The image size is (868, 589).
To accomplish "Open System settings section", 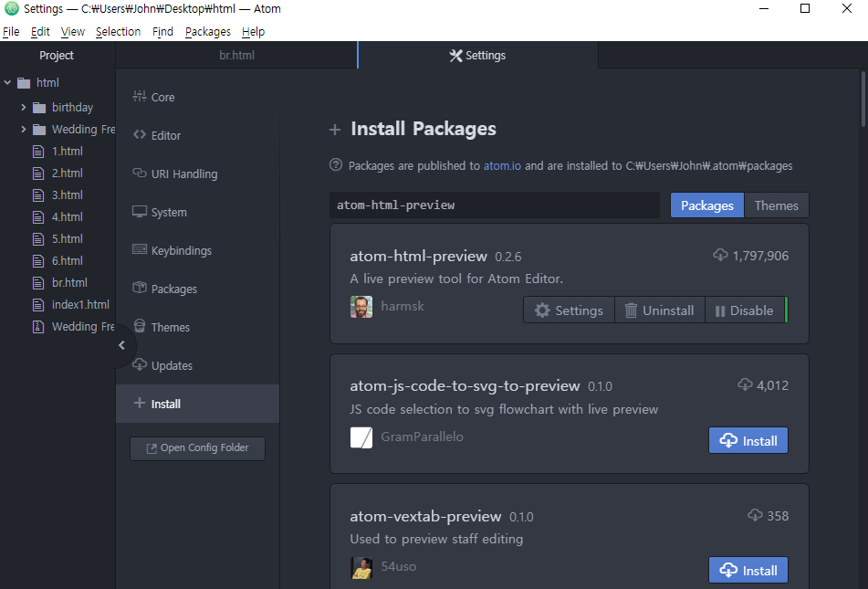I will coord(198,212).
